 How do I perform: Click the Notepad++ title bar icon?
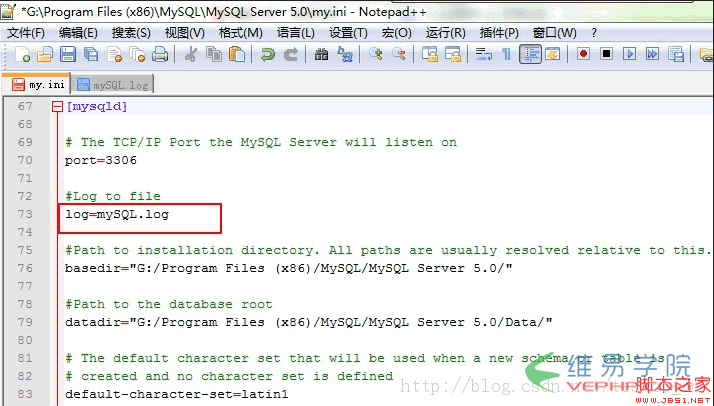[x=9, y=11]
